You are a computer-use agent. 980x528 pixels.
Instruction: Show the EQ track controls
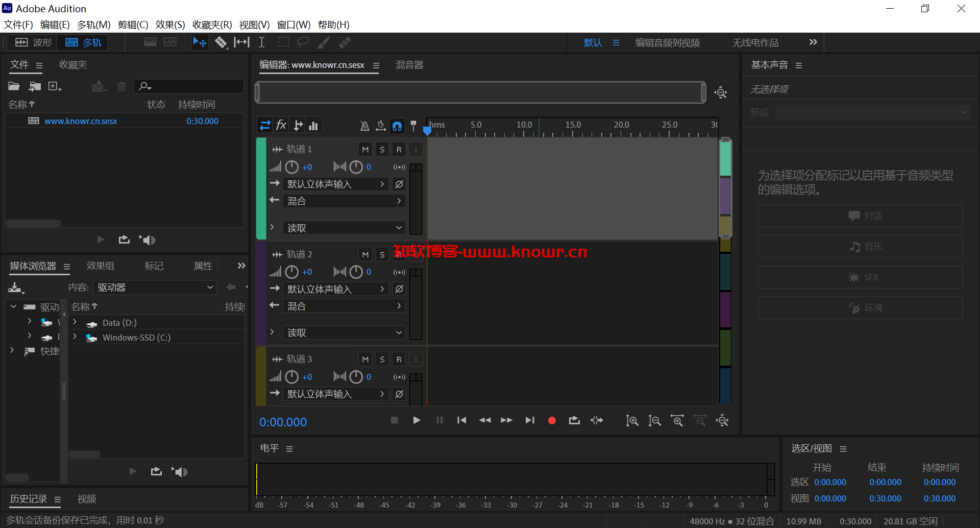(x=313, y=125)
